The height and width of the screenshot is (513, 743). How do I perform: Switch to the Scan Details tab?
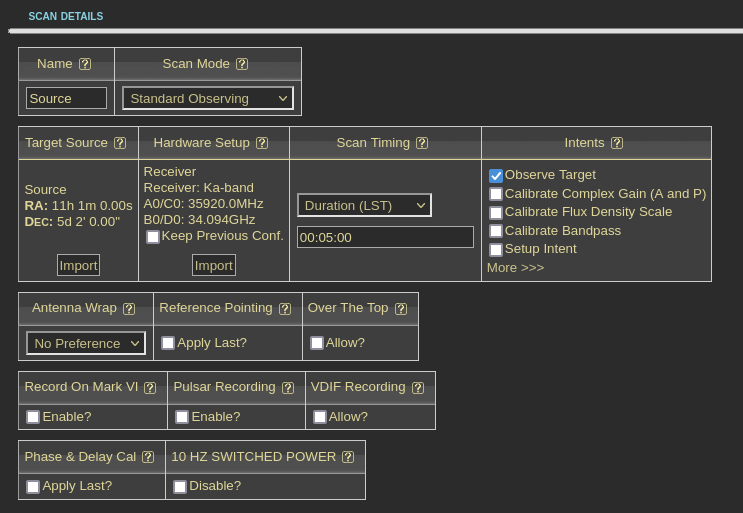point(65,17)
